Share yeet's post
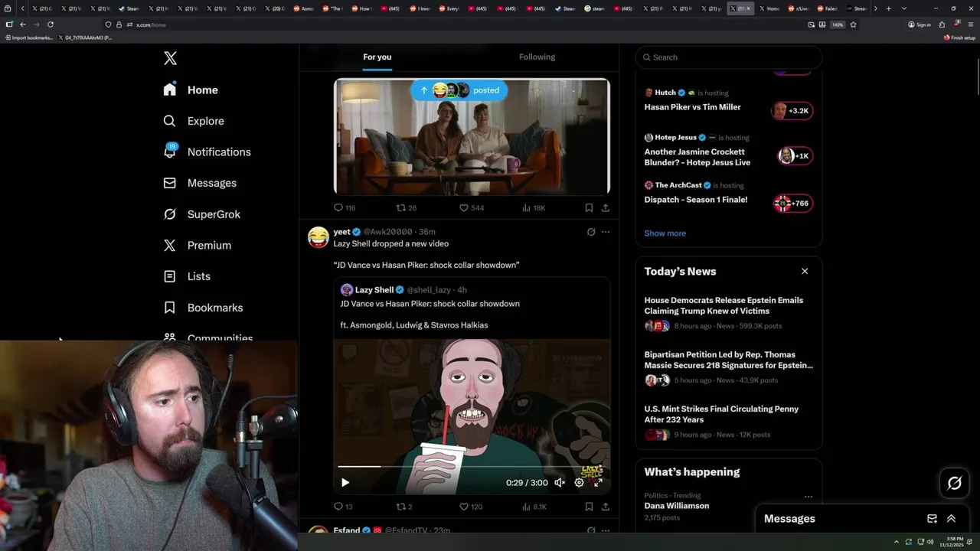Viewport: 980px width, 551px height. [x=606, y=507]
